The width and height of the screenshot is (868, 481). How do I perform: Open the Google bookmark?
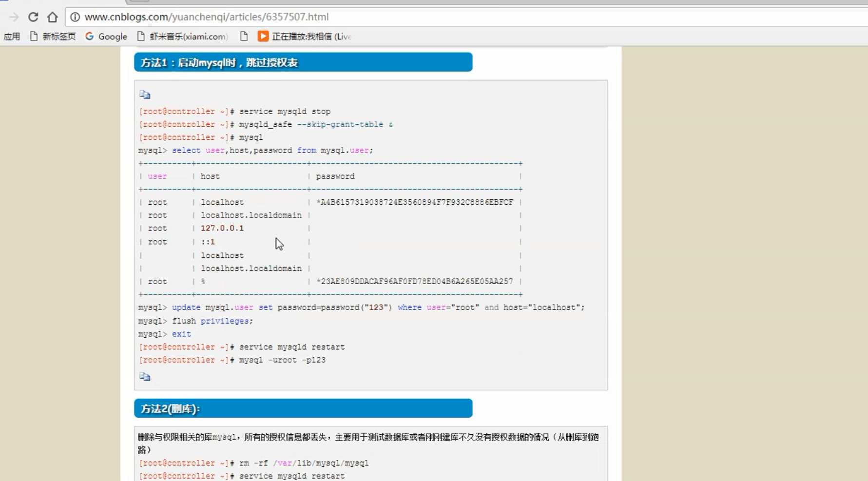106,37
